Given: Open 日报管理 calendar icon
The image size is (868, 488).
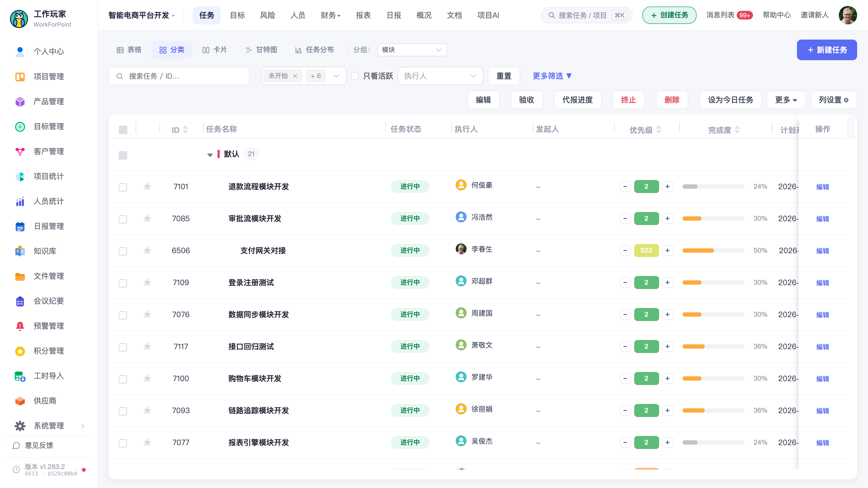Looking at the screenshot, I should [20, 226].
